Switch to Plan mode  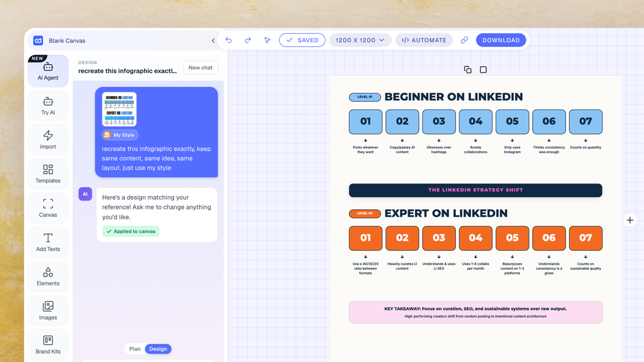click(x=135, y=349)
